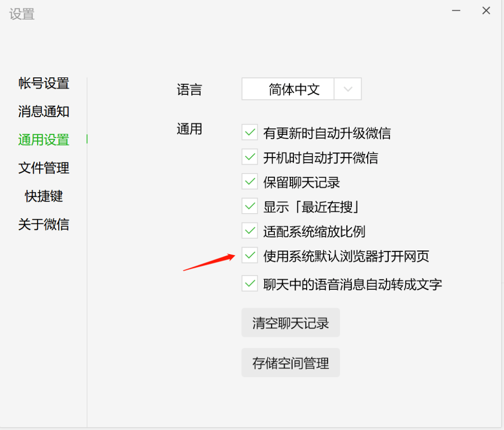Viewport: 504px width, 430px height.
Task: Open the 帐号设置 section
Action: [x=44, y=83]
